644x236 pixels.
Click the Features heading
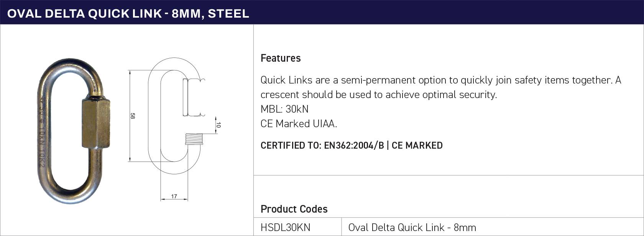click(x=281, y=58)
